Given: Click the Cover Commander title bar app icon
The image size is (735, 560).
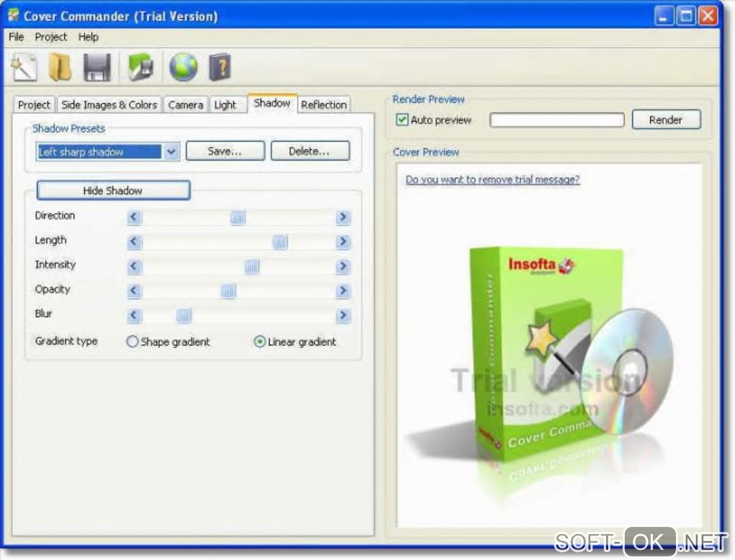Looking at the screenshot, I should (x=14, y=15).
